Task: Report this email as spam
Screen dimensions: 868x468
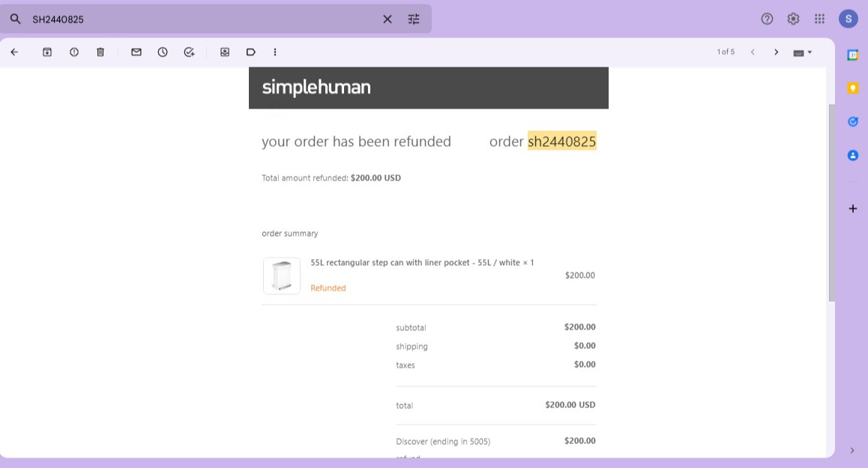Action: (73, 52)
